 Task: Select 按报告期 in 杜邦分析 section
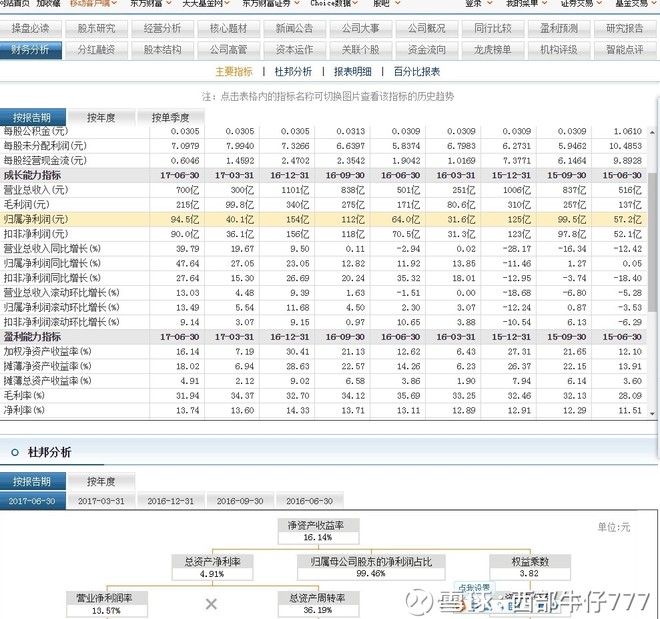coord(32,481)
